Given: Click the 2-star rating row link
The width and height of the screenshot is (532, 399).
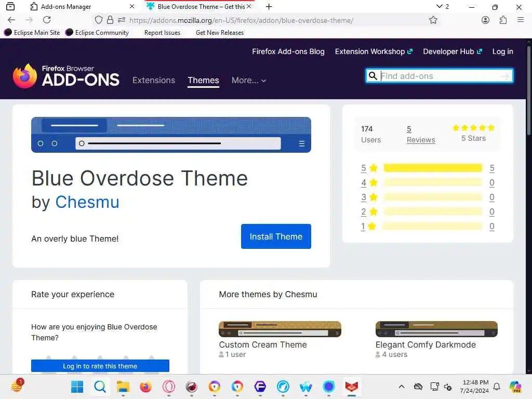Looking at the screenshot, I should tap(428, 212).
